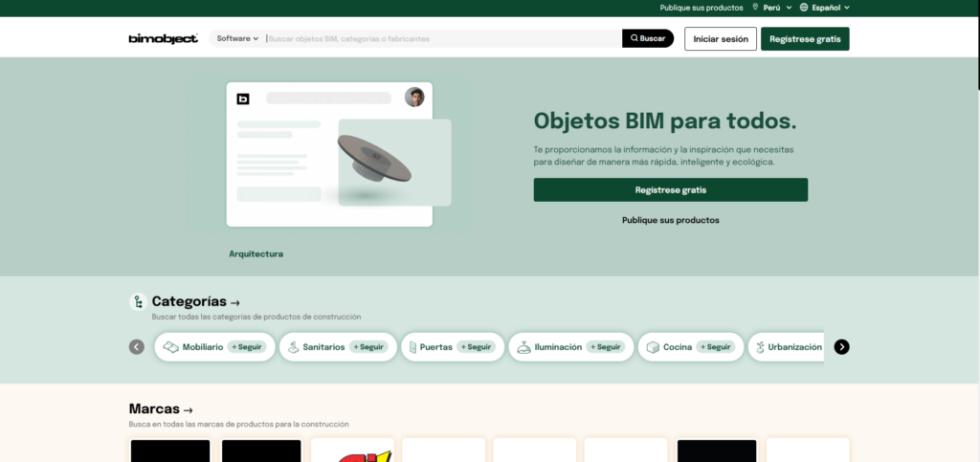
Task: Click 'Busca en todas las marcas' subtitle text
Action: tap(238, 424)
